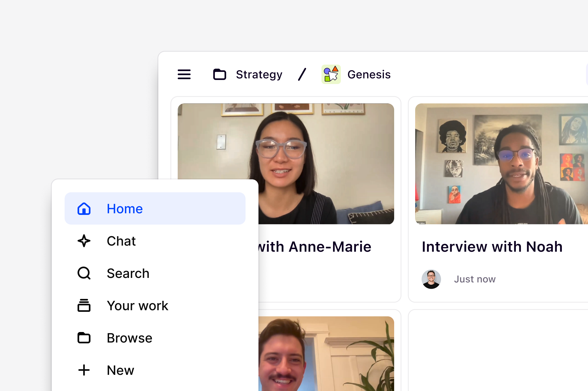Screen dimensions: 588x391
Task: Click the Chat sparkle icon
Action: (x=84, y=241)
